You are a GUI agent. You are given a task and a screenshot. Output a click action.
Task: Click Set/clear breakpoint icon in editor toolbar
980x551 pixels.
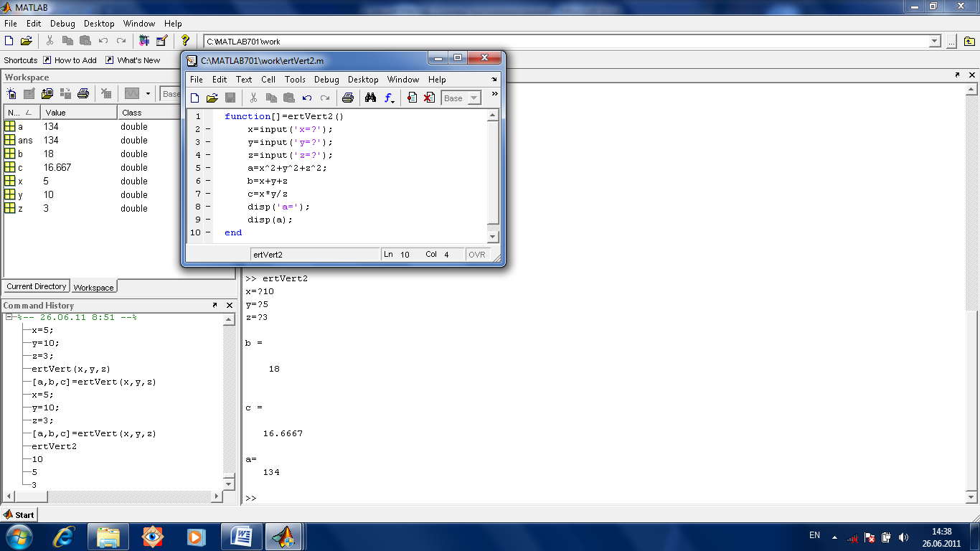[x=412, y=98]
